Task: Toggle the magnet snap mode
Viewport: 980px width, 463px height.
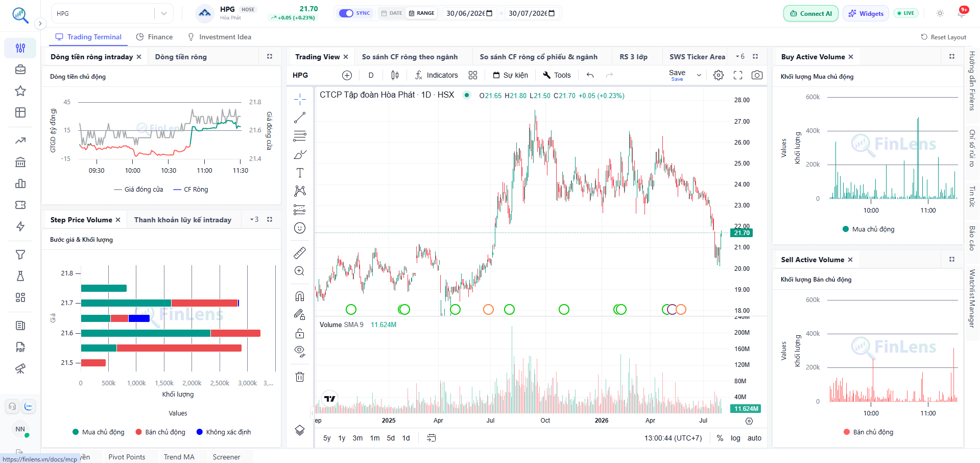Action: tap(300, 296)
